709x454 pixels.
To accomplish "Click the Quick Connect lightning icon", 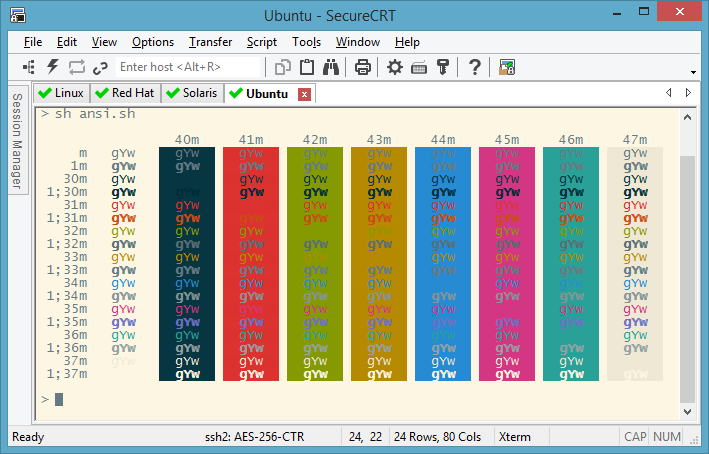I will (x=52, y=67).
